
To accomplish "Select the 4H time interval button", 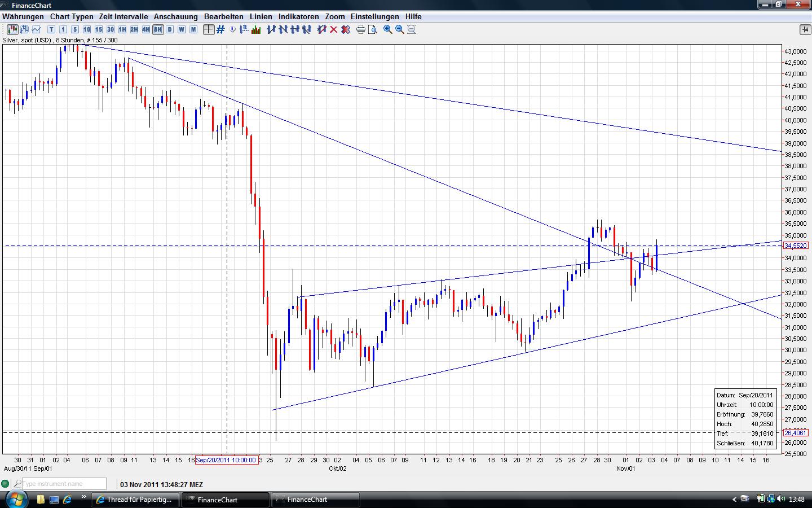I will coord(146,29).
